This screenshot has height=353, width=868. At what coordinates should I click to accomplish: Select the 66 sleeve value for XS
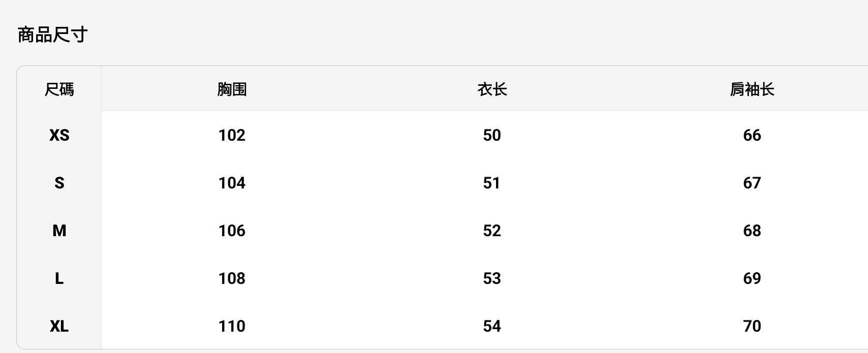tap(752, 135)
